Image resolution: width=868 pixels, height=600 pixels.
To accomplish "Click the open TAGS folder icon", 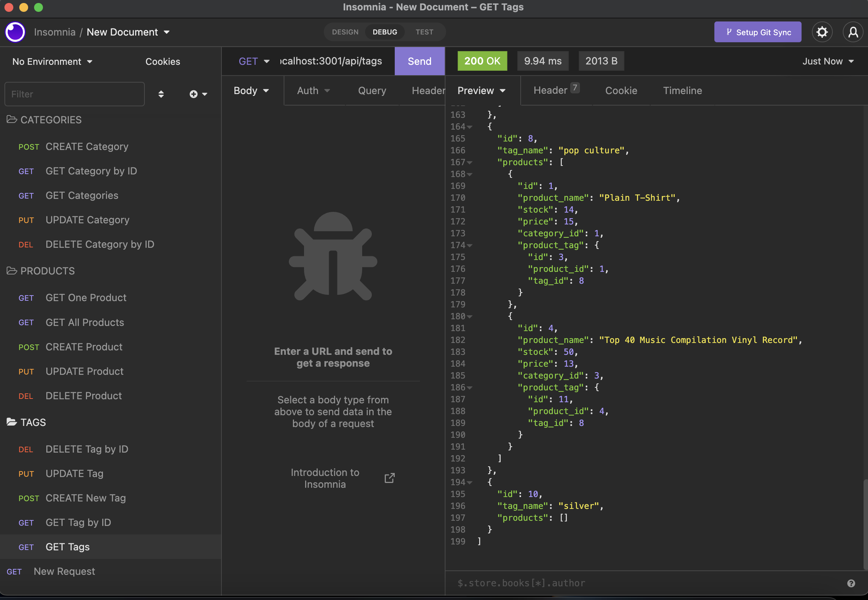I will (x=11, y=422).
